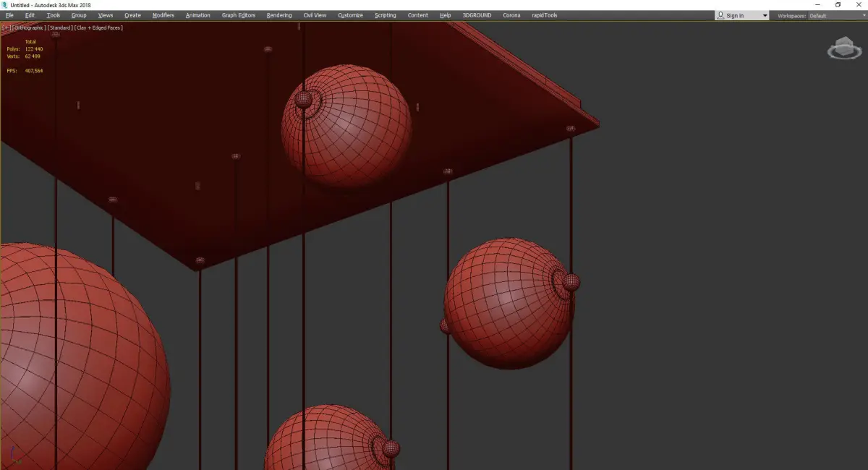Open the Views menu

click(x=106, y=15)
